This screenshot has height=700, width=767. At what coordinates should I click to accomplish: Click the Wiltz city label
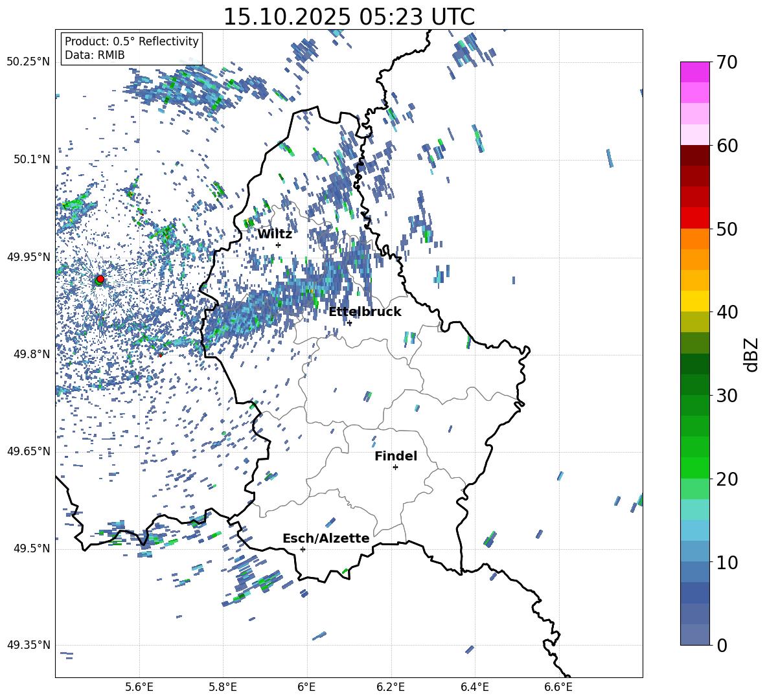click(275, 234)
